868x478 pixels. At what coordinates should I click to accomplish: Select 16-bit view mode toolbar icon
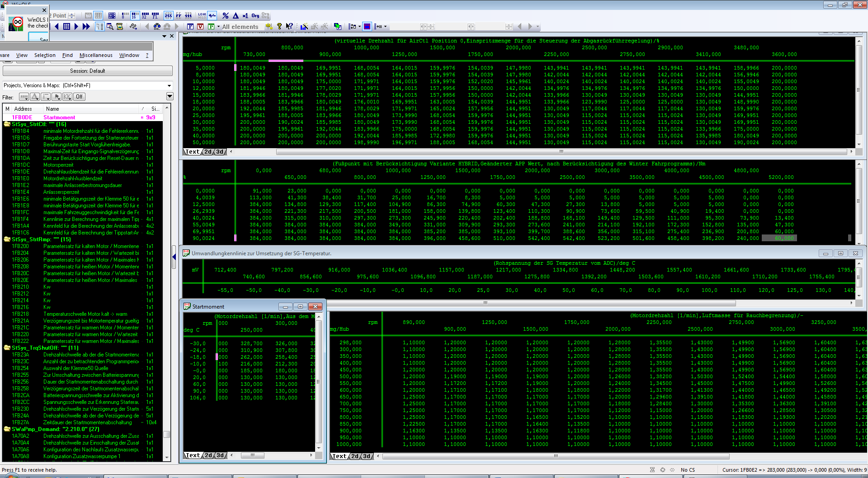(135, 15)
